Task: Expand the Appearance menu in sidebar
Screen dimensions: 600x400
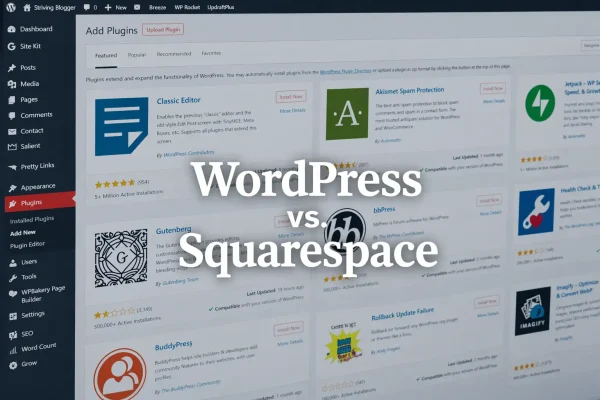Action: pyautogui.click(x=38, y=187)
